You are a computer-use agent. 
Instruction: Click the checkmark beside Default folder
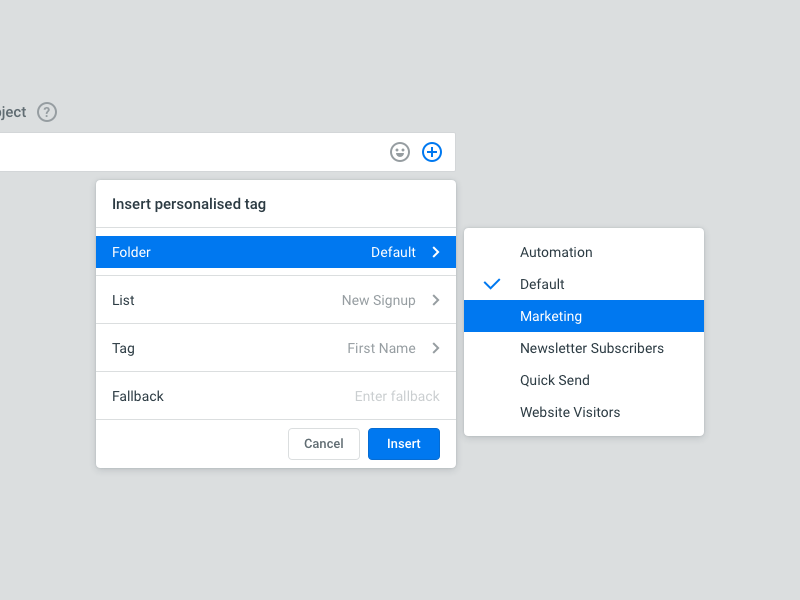pyautogui.click(x=491, y=284)
